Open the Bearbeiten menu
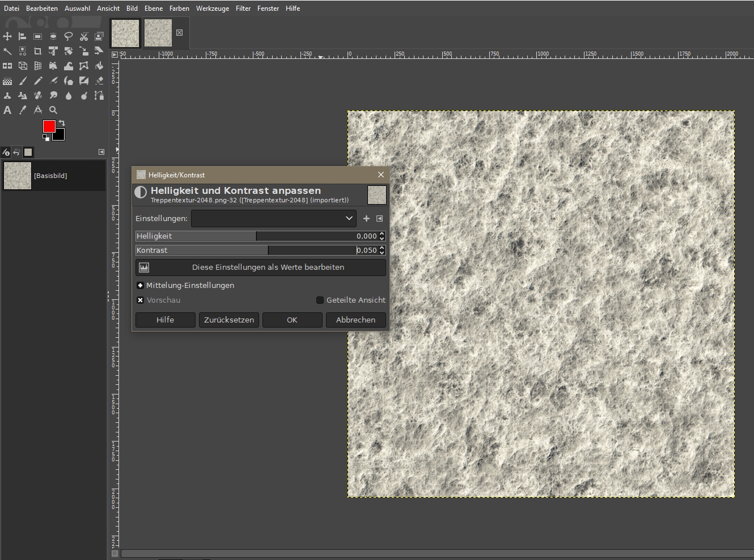The image size is (754, 560). (x=42, y=9)
